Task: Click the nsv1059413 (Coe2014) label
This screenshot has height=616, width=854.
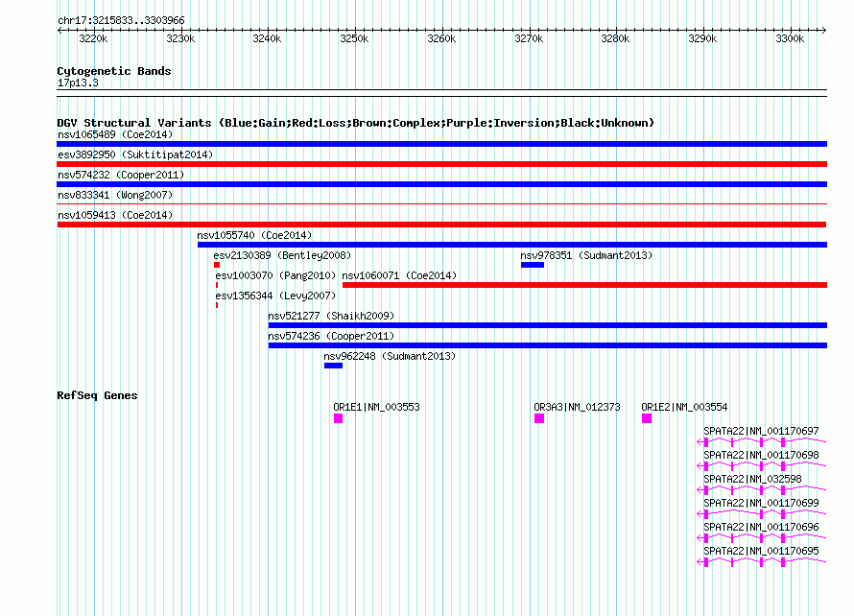Action: (x=115, y=215)
